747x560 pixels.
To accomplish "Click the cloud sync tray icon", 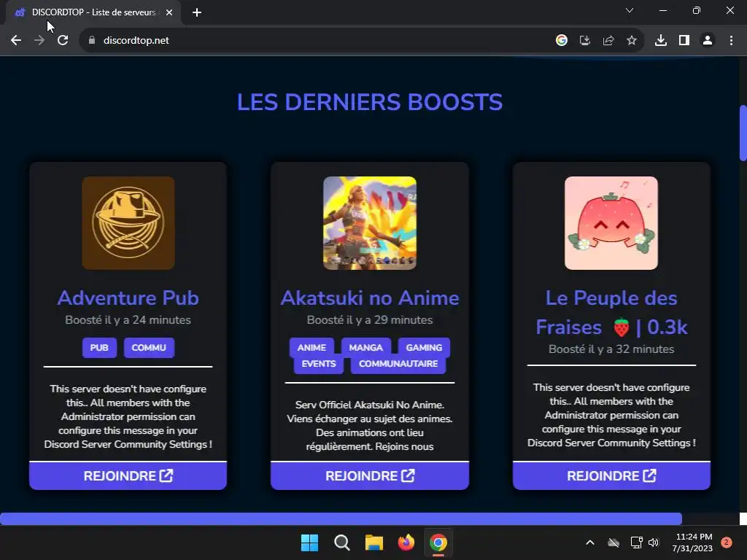I will point(614,542).
